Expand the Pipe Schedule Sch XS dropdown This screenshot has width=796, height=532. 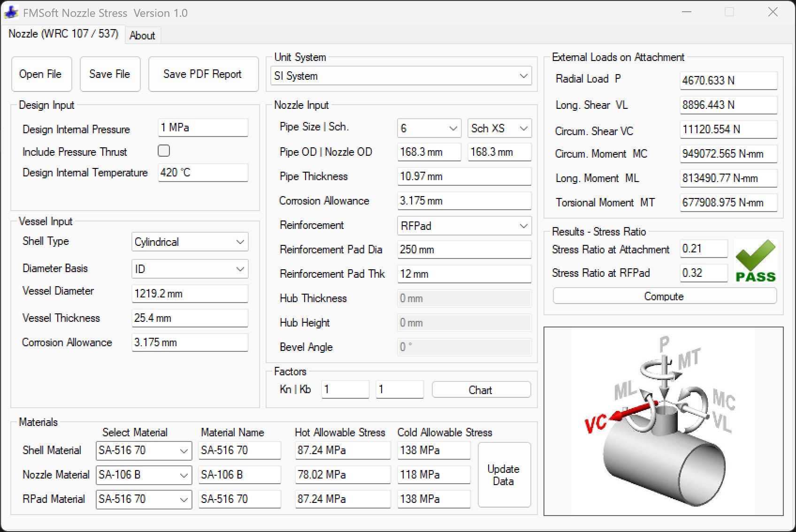click(x=499, y=129)
